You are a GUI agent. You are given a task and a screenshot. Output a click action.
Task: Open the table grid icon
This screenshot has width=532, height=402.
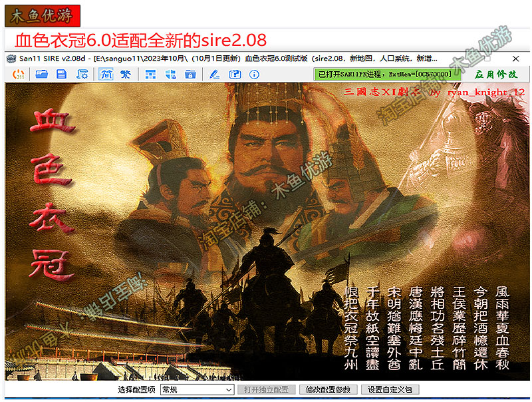click(151, 74)
